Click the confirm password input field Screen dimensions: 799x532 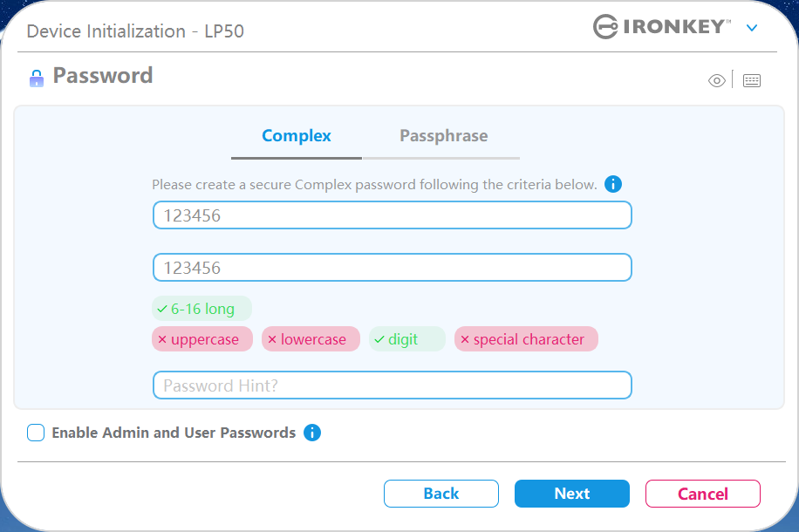click(392, 268)
